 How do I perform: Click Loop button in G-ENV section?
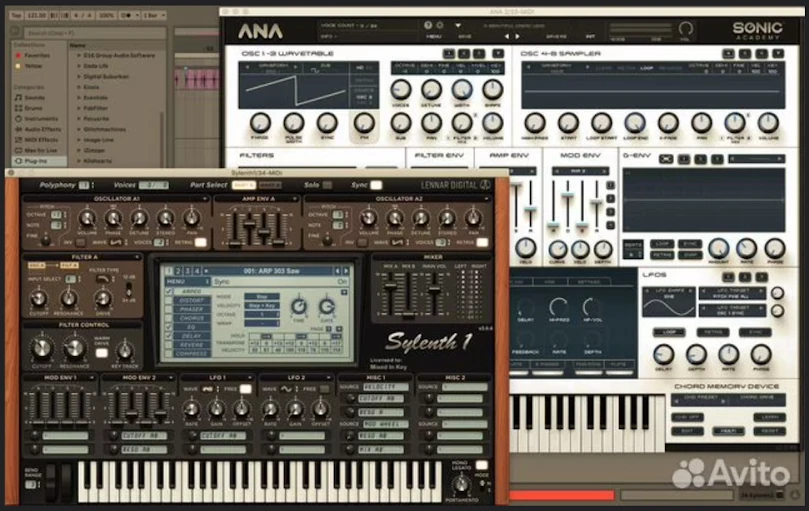click(662, 244)
